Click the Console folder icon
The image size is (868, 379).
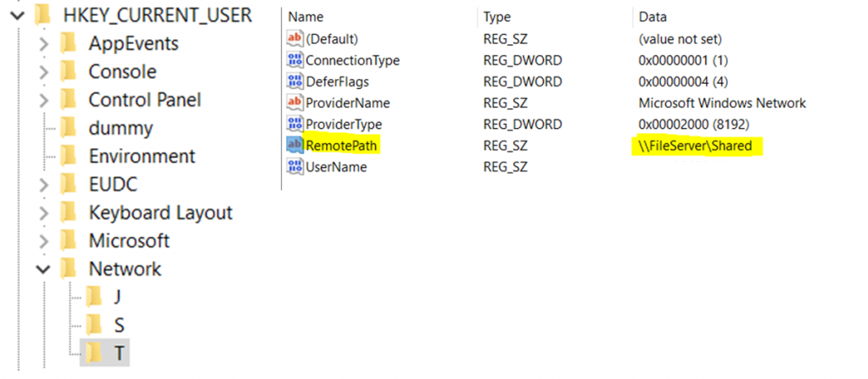pyautogui.click(x=70, y=71)
